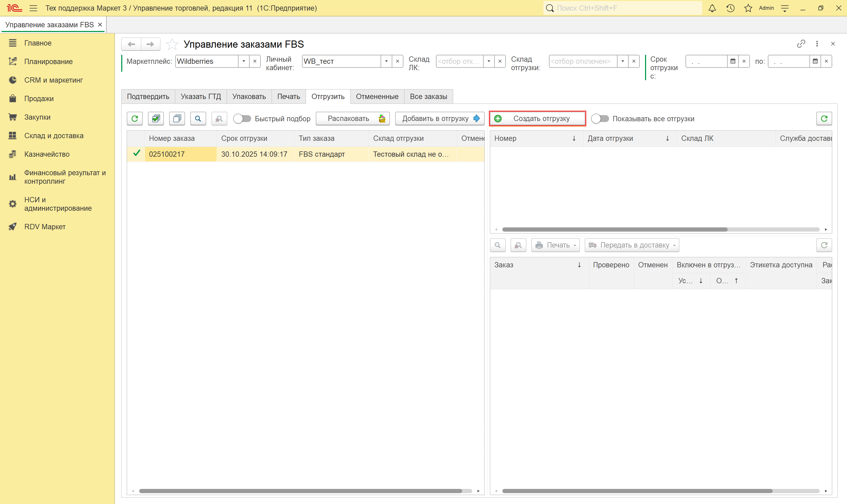This screenshot has height=504, width=847.
Task: Get a link via chain icon
Action: click(x=801, y=44)
